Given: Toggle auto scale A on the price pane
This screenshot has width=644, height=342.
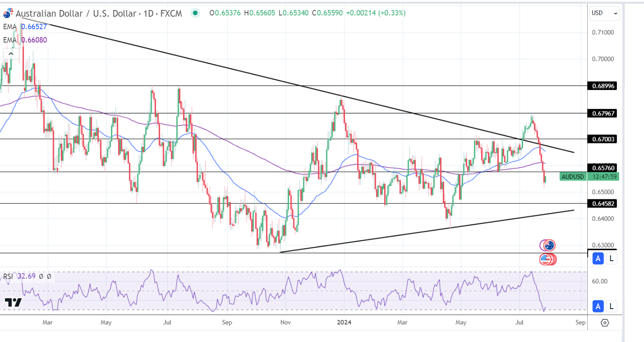Looking at the screenshot, I should [598, 258].
